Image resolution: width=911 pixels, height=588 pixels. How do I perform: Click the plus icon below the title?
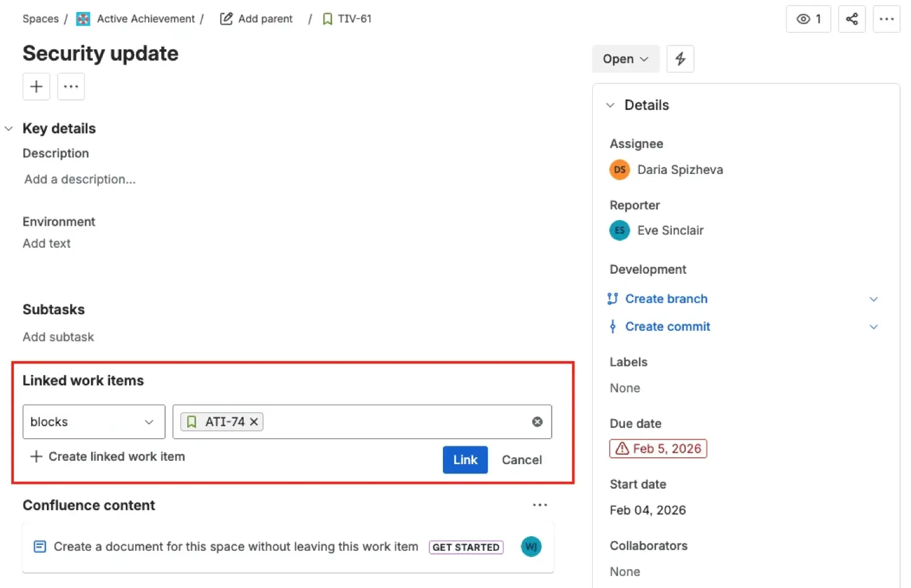click(36, 87)
